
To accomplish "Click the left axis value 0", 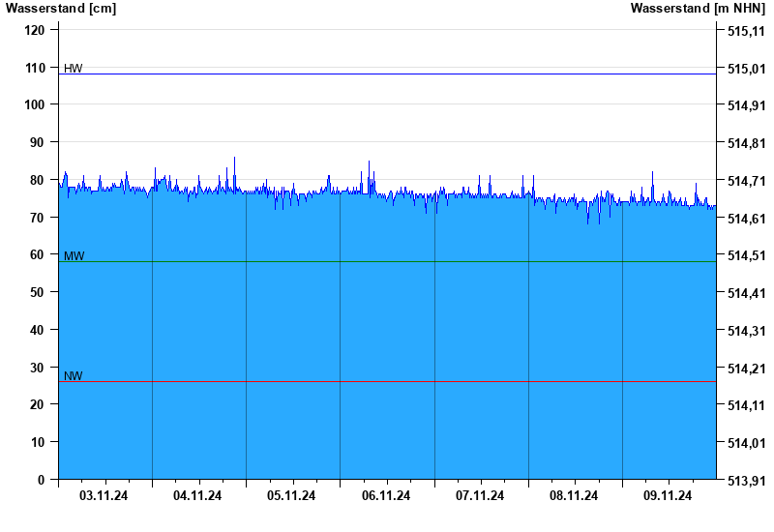I will pyautogui.click(x=41, y=480).
